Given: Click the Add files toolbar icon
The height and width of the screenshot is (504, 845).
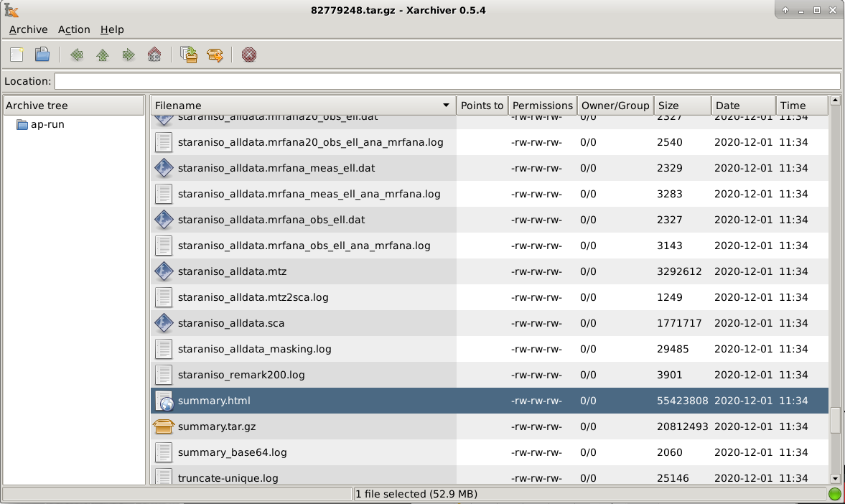Looking at the screenshot, I should [189, 55].
